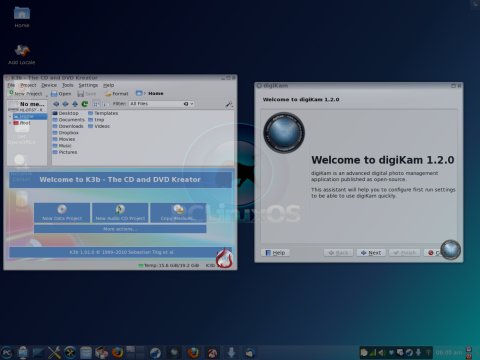Click More actions in K3b welcome panel
This screenshot has width=480, height=360.
tap(120, 229)
